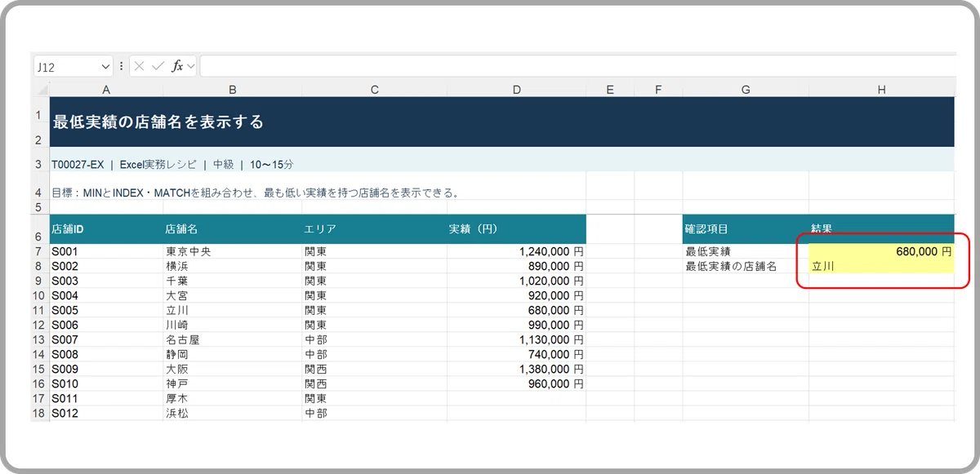Viewport: 980px width, 474px height.
Task: Select the 890,000 円 cell
Action: 516,267
